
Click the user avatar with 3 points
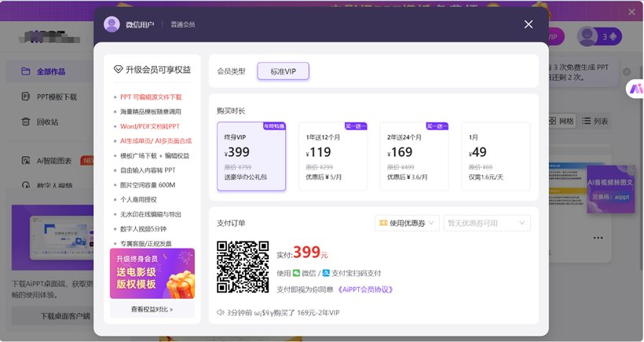587,37
